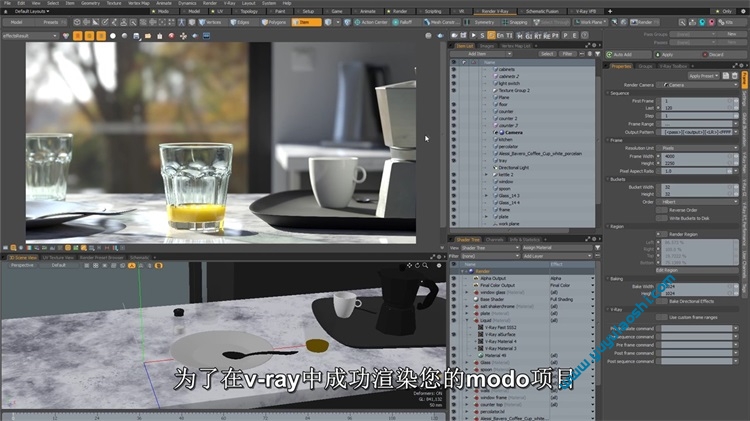The image size is (750, 421).
Task: Enable Render Region checkbox
Action: pyautogui.click(x=662, y=234)
